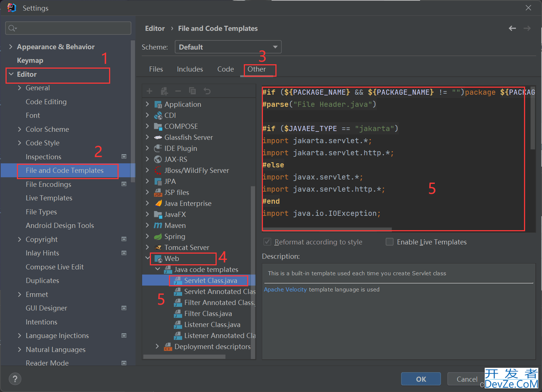Click the Copy Template icon
Screen dimensions: 542x392
pyautogui.click(x=192, y=91)
